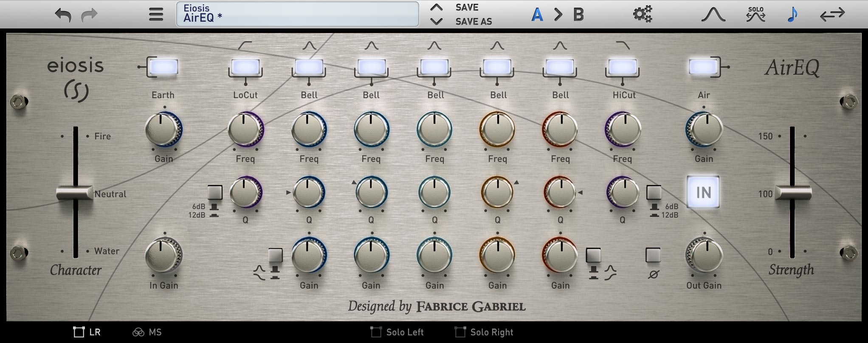Image resolution: width=868 pixels, height=343 pixels.
Task: Enable Solo Right
Action: coord(484,332)
